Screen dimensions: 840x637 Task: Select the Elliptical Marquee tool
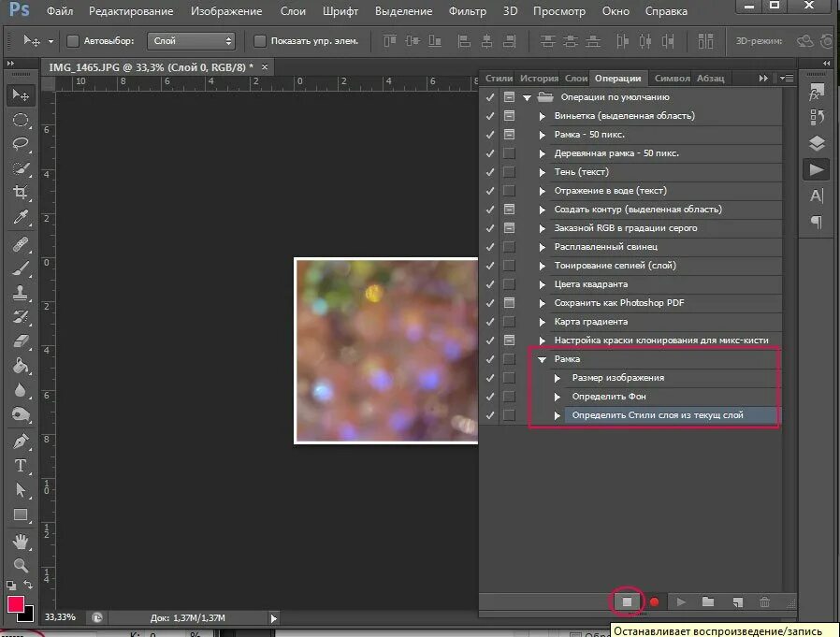(x=21, y=120)
